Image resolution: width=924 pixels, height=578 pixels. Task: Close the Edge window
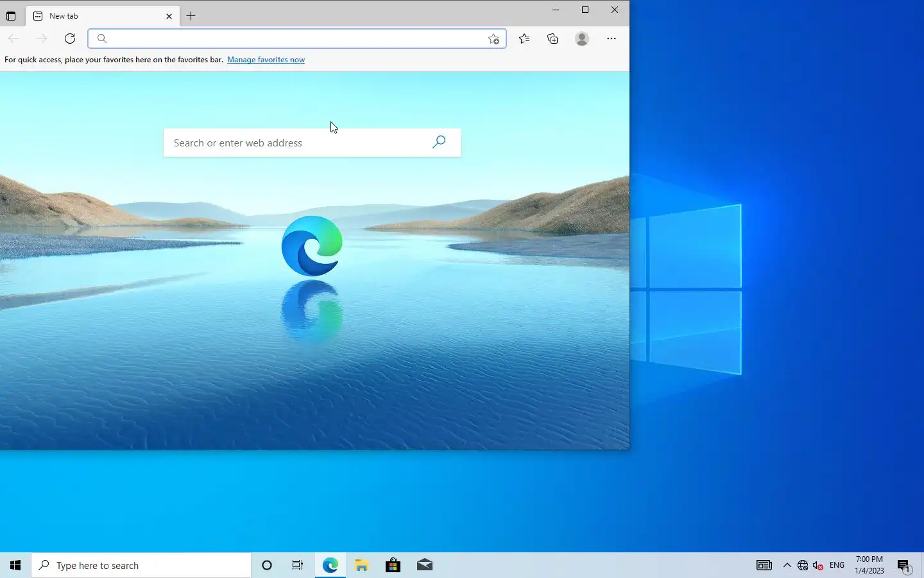tap(615, 10)
